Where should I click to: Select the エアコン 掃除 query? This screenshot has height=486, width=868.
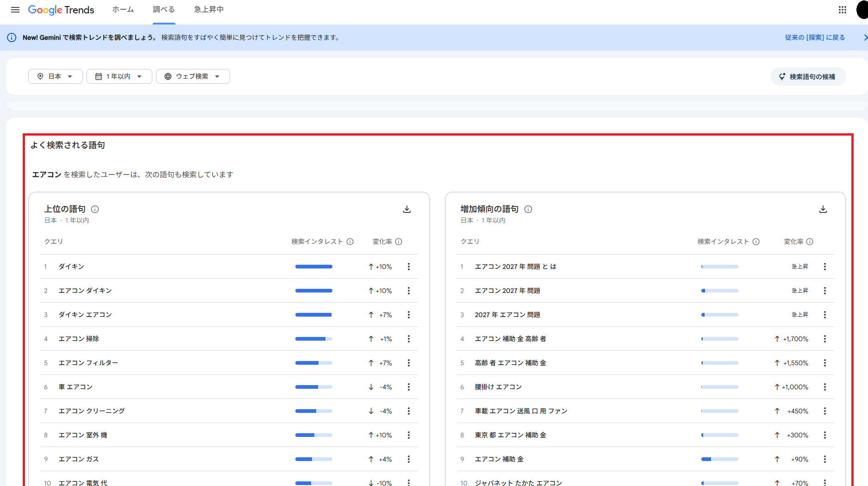79,339
